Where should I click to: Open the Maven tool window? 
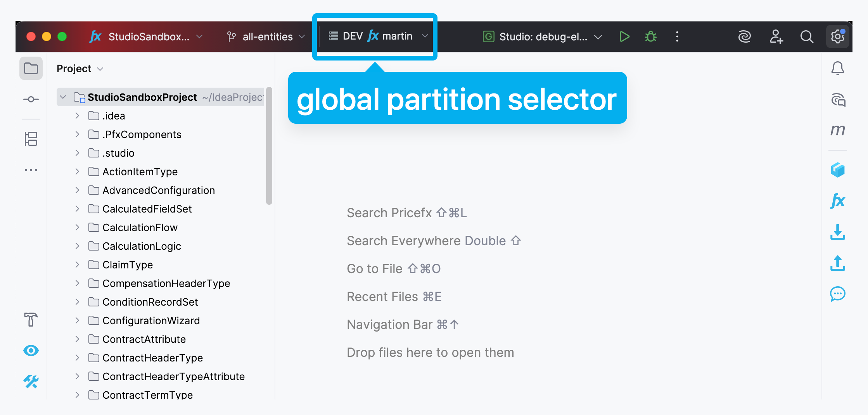pyautogui.click(x=837, y=130)
